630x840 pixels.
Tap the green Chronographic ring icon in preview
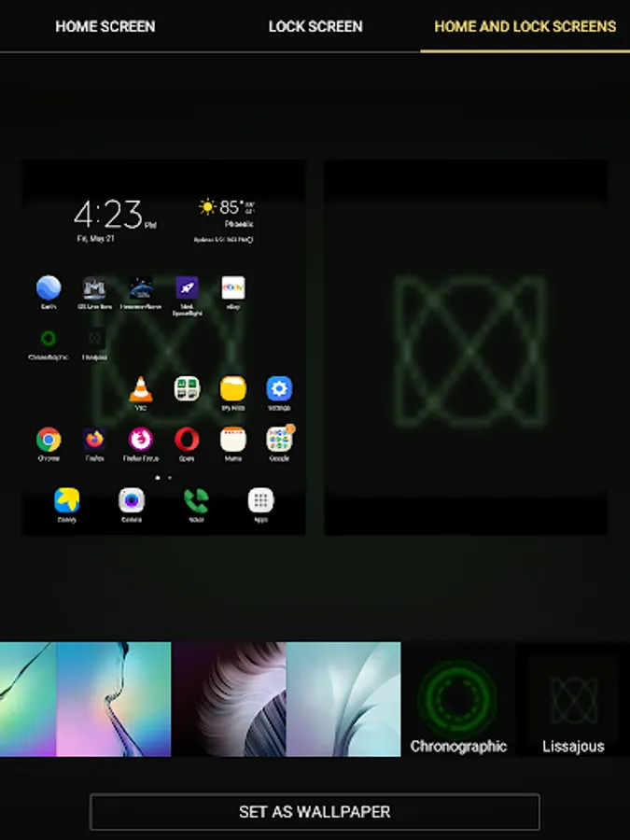pyautogui.click(x=49, y=338)
